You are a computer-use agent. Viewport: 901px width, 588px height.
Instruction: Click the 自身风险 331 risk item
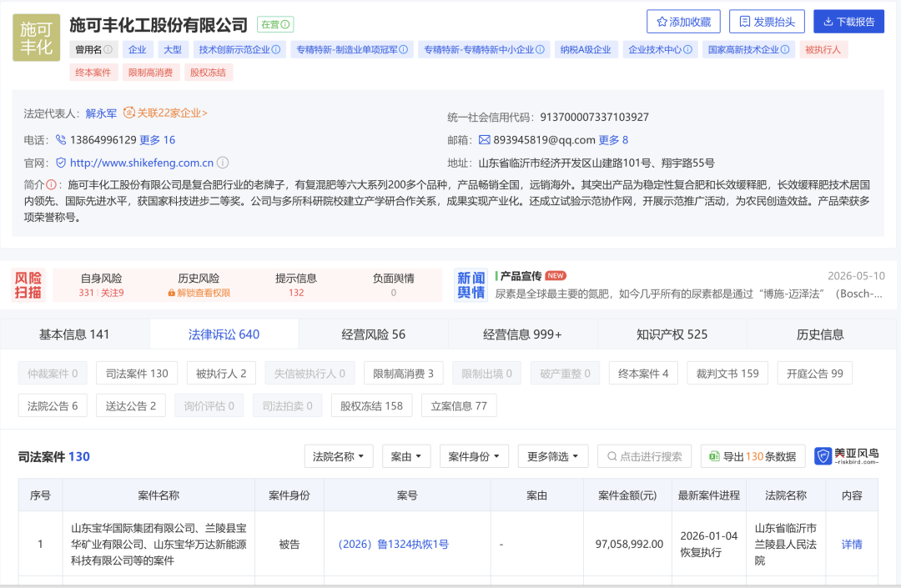(x=101, y=284)
